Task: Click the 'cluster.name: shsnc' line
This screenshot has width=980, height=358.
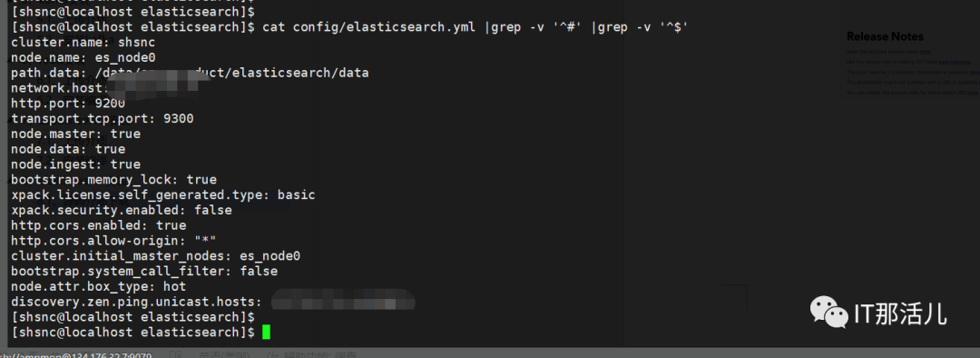Action: point(83,43)
